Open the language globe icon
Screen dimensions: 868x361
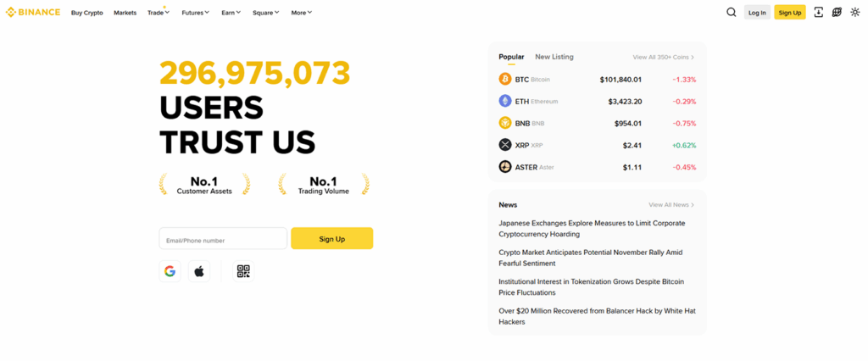837,13
